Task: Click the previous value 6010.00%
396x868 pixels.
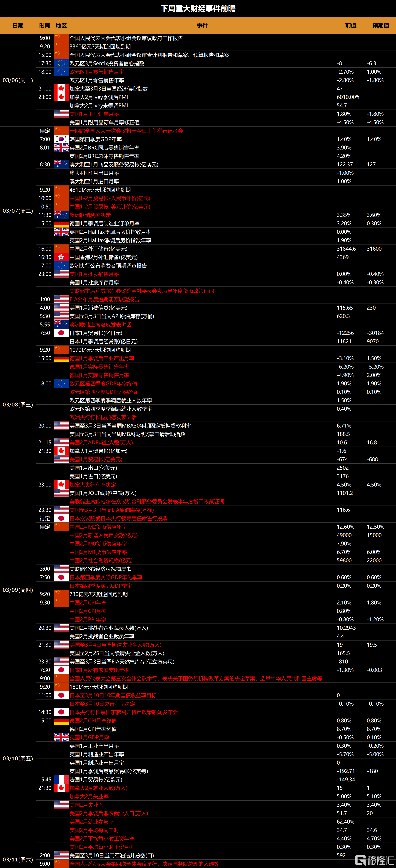Action: [x=349, y=97]
